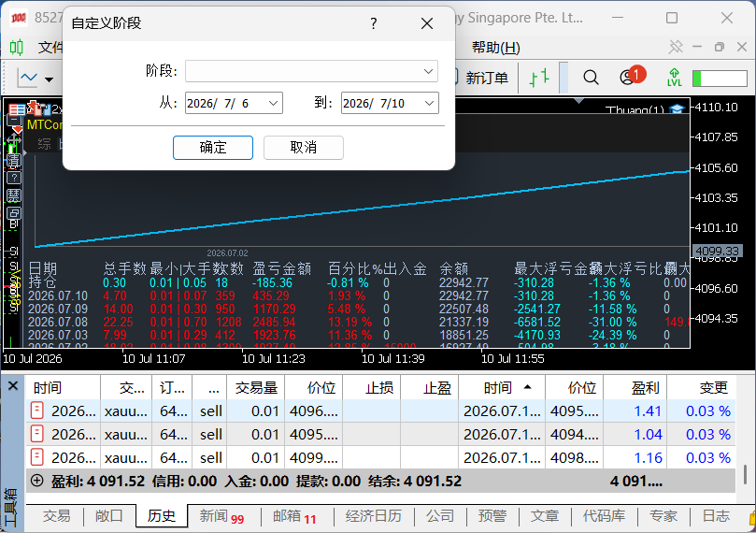
Task: Open the 阶段 period combo box
Action: pos(311,71)
